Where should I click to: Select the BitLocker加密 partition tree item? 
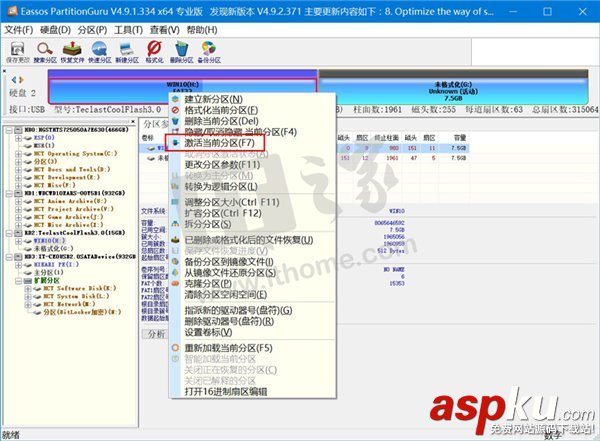[82, 312]
